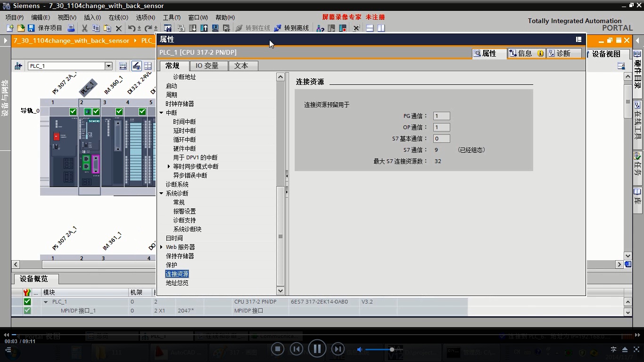This screenshot has width=644, height=362.
Task: Delete the selection with the X icon
Action: [x=119, y=28]
